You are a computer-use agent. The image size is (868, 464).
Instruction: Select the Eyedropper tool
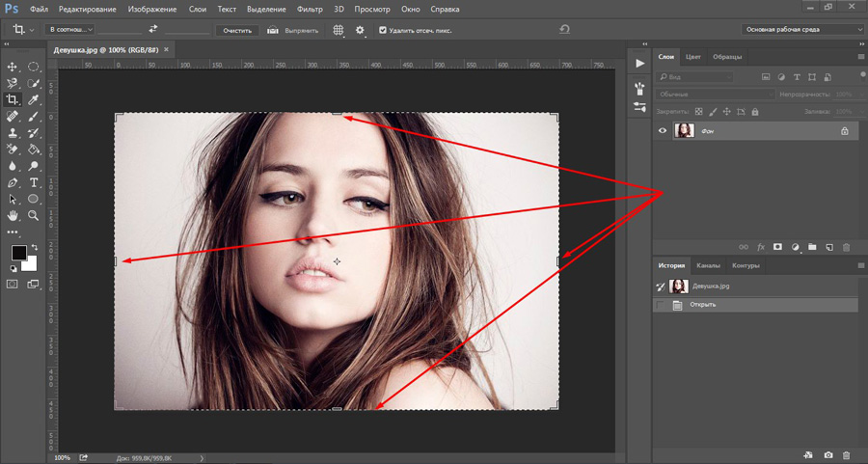(34, 99)
